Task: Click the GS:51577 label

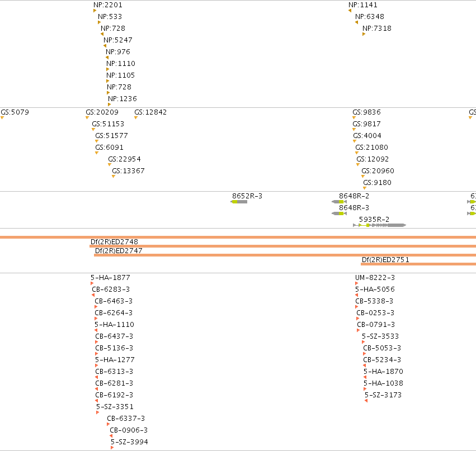Action: (x=111, y=136)
